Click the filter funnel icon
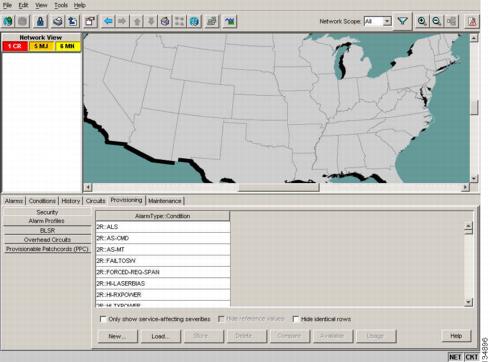490x362 pixels. pyautogui.click(x=402, y=21)
